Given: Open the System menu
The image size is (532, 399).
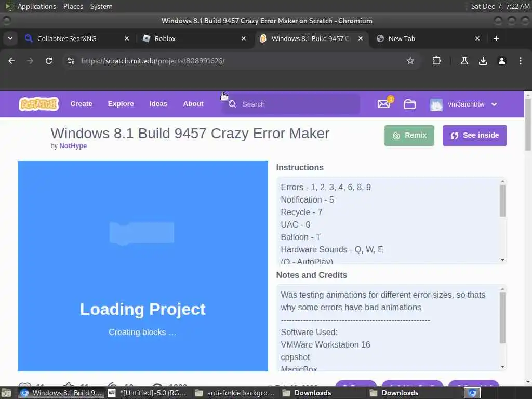Looking at the screenshot, I should 101,6.
